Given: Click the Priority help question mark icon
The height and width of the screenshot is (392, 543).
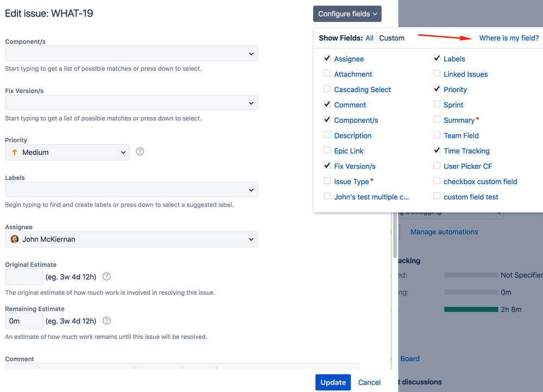Looking at the screenshot, I should (140, 151).
